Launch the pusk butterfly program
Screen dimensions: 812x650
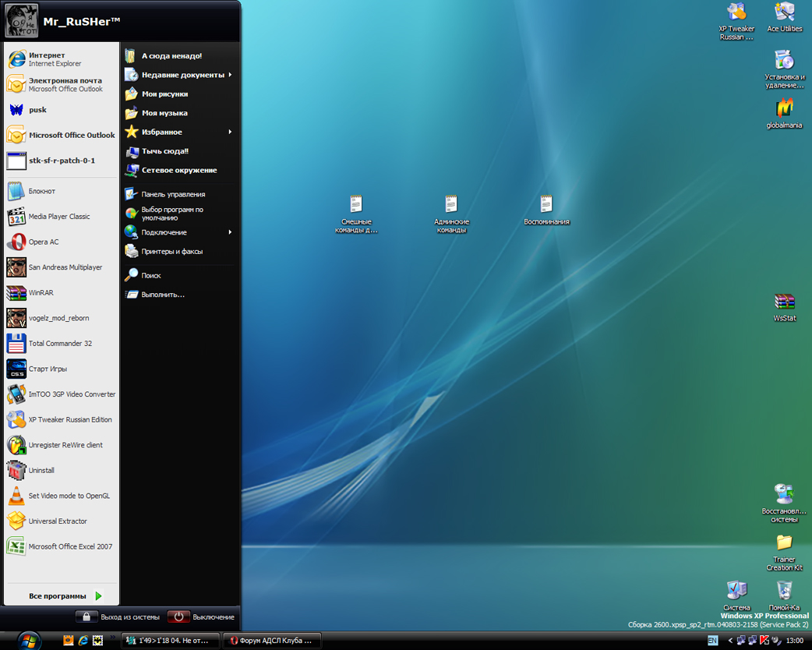point(61,110)
